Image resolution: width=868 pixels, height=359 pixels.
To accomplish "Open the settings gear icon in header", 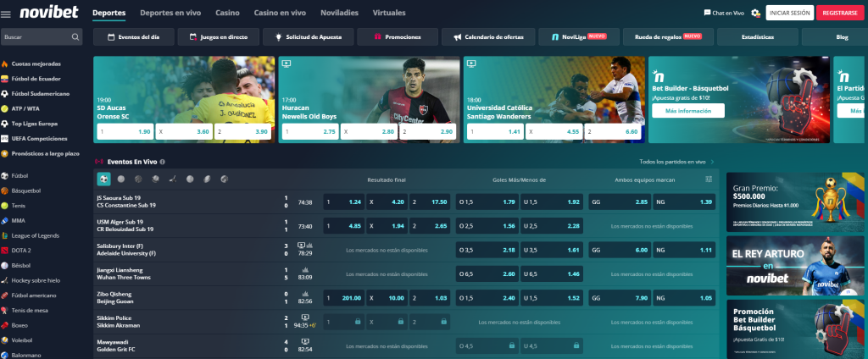I will (x=755, y=13).
